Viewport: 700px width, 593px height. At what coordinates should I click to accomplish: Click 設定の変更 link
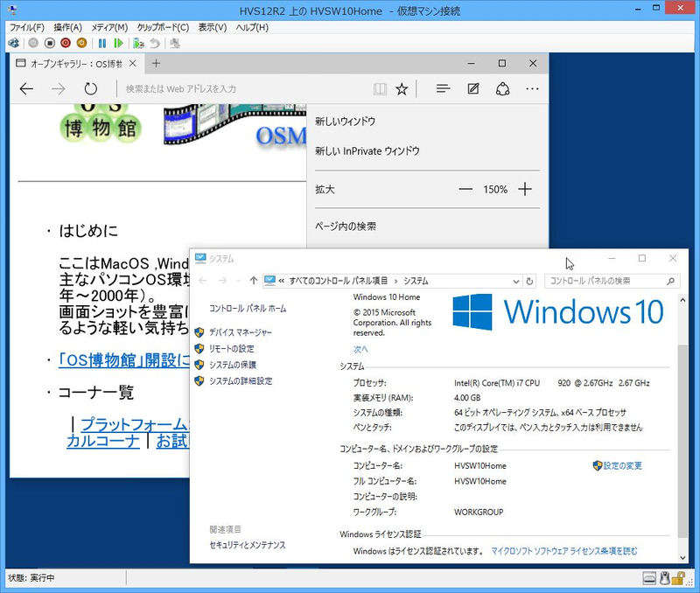[x=622, y=465]
